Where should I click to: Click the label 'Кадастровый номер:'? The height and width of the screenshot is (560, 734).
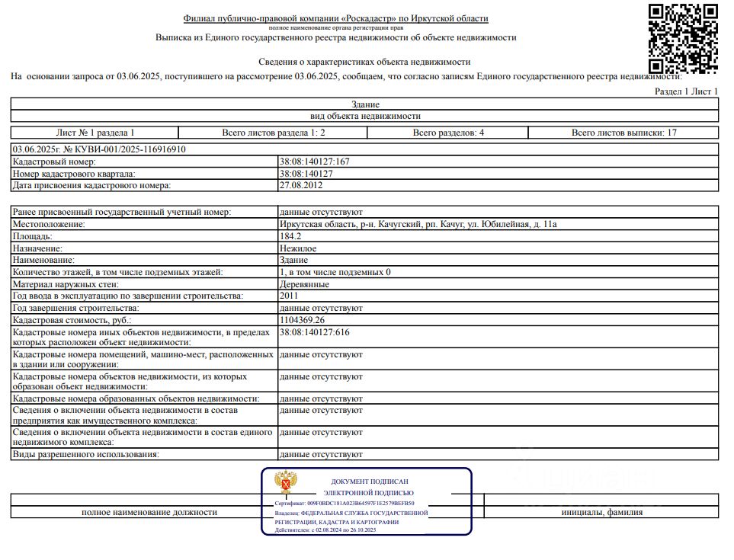[54, 162]
